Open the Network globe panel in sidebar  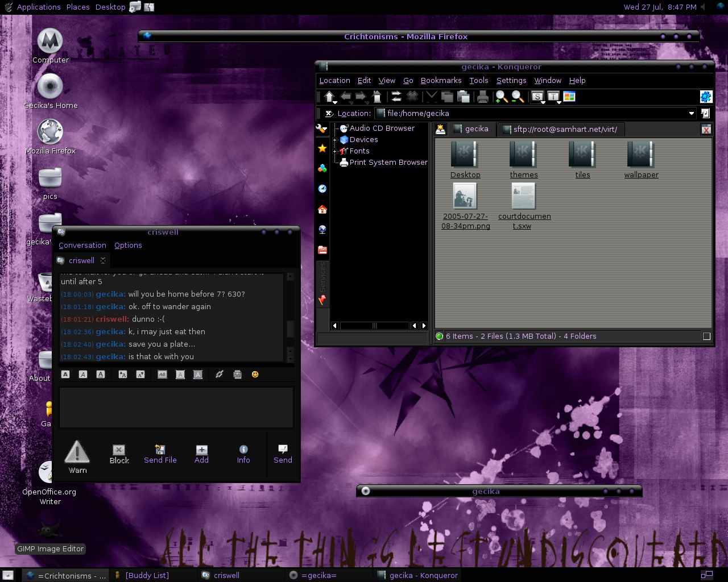[322, 230]
